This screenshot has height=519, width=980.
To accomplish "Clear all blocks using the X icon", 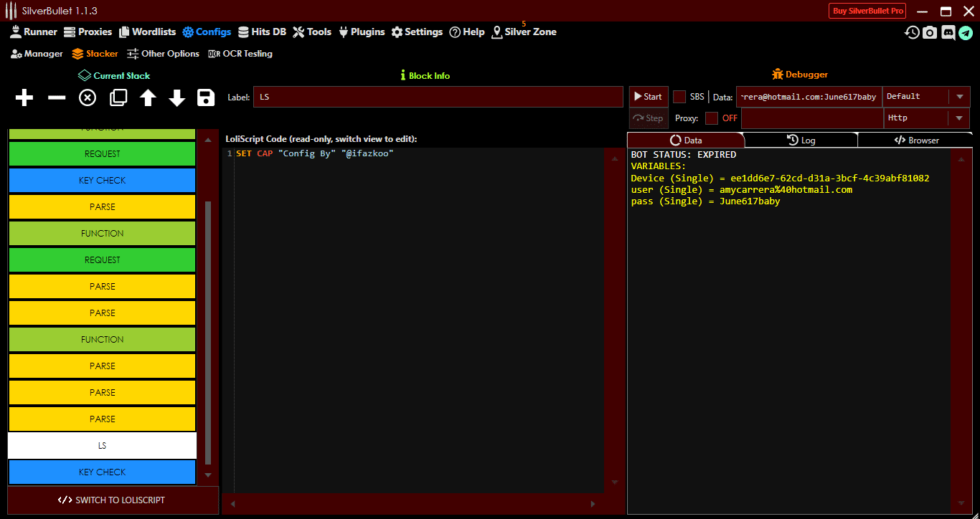I will pyautogui.click(x=87, y=97).
